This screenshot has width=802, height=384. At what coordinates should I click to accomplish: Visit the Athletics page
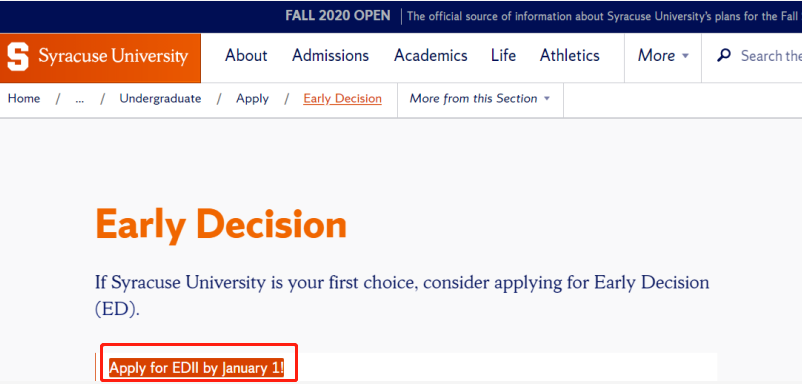pyautogui.click(x=570, y=55)
